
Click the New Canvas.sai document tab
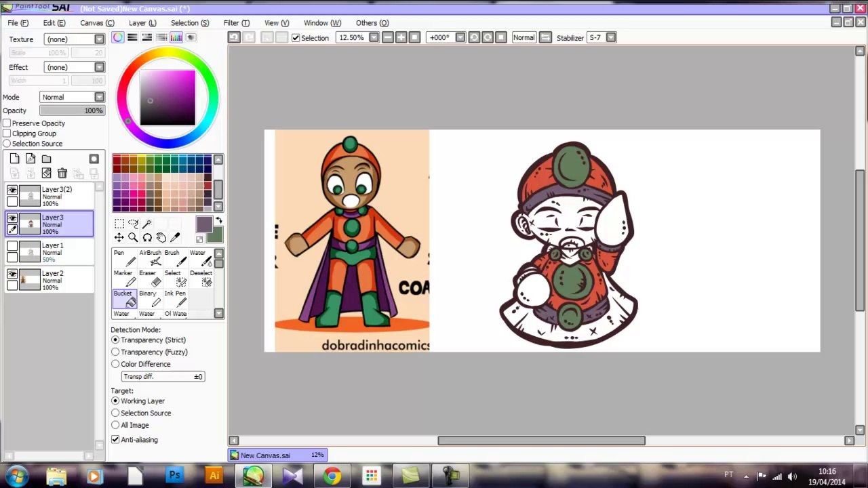click(277, 455)
